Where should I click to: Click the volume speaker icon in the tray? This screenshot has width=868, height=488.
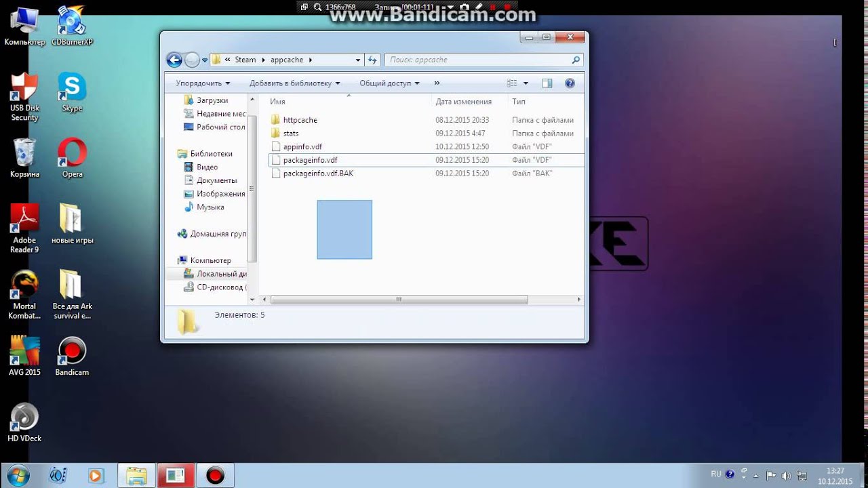pyautogui.click(x=787, y=475)
